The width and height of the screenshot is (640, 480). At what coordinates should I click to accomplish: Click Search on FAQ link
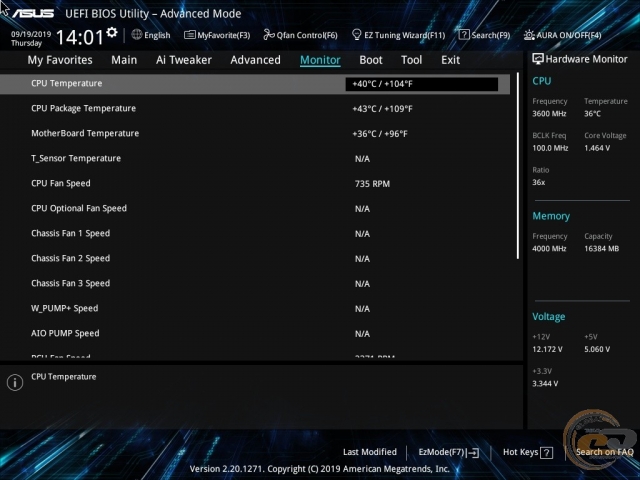(604, 452)
